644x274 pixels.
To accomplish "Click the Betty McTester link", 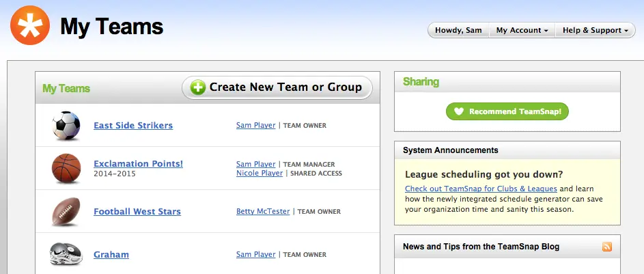I will (263, 211).
